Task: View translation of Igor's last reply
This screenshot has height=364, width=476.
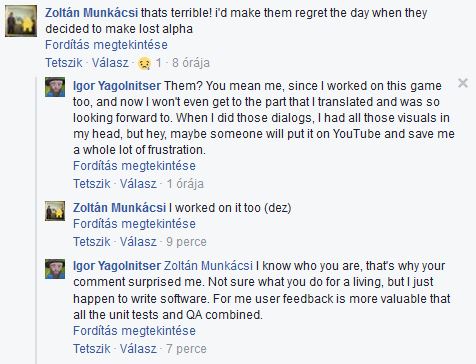Action: click(x=134, y=331)
